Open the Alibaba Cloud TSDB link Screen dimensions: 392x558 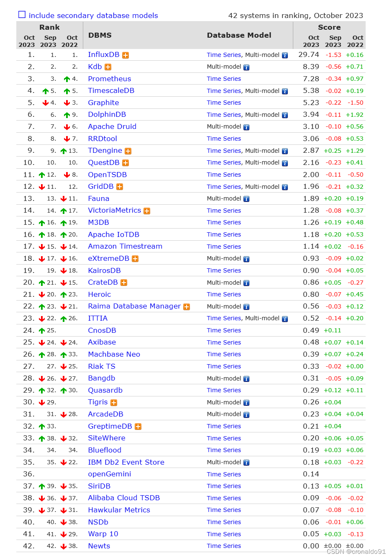(x=124, y=498)
